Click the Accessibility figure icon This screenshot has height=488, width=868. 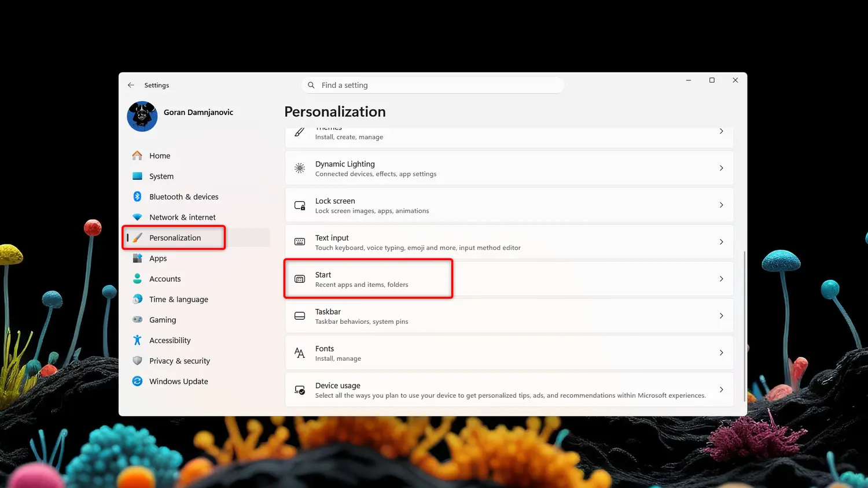[x=137, y=341]
